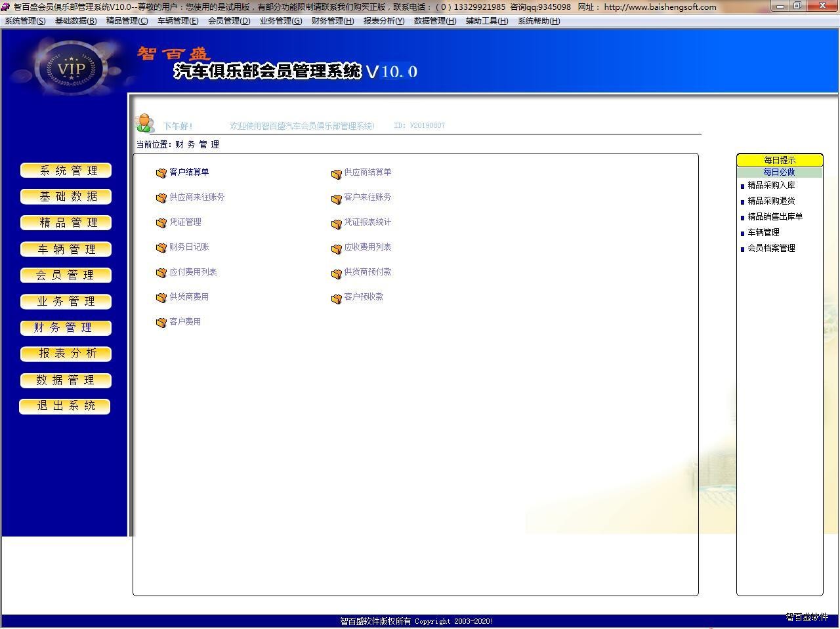Open the 精品管理(C) menu
840x629 pixels.
(x=127, y=21)
